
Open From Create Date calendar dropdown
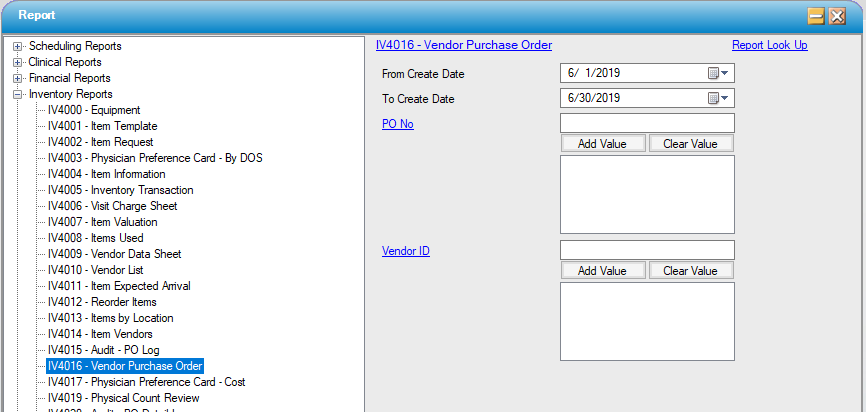pyautogui.click(x=719, y=73)
